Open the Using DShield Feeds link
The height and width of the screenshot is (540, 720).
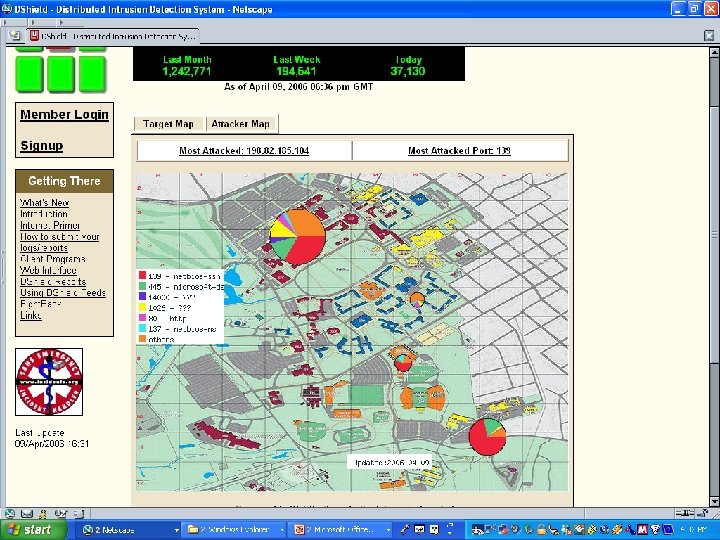[x=63, y=293]
